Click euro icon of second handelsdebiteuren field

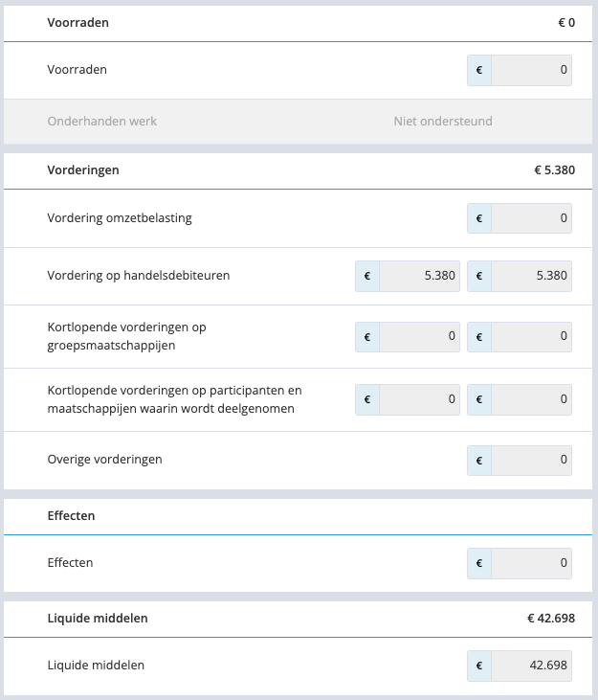pos(479,276)
